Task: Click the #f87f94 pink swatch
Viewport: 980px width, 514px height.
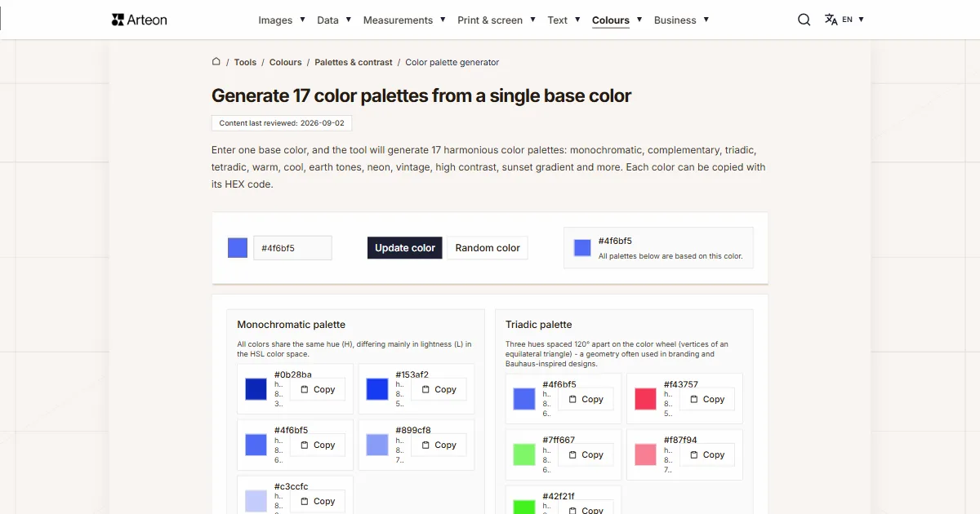Action: pyautogui.click(x=646, y=454)
